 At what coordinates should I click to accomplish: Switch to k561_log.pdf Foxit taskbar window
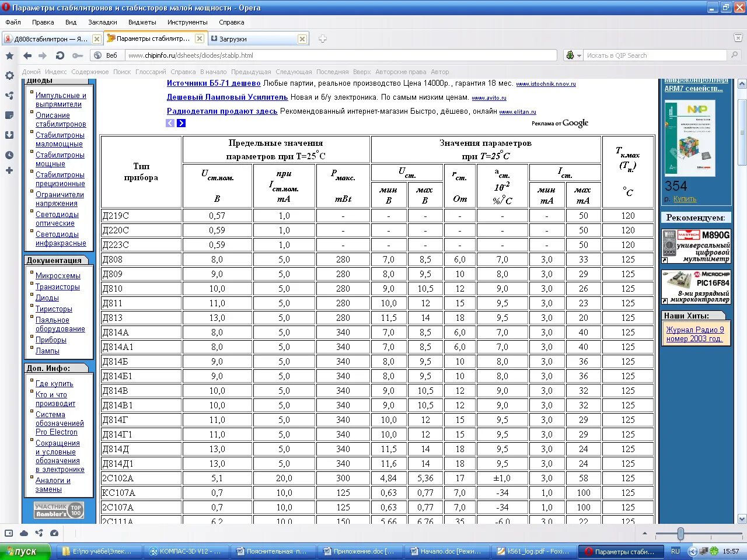pos(533,551)
